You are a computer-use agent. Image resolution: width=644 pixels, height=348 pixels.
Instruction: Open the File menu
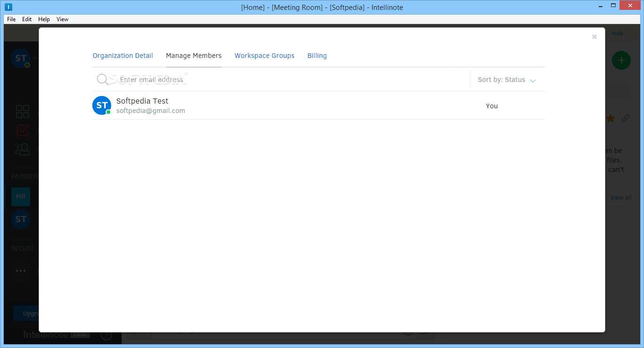(11, 19)
